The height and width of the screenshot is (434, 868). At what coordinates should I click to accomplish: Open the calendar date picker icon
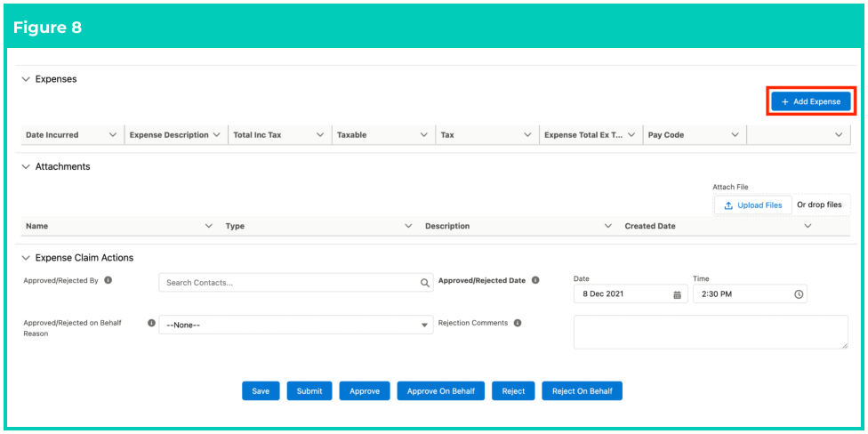677,294
